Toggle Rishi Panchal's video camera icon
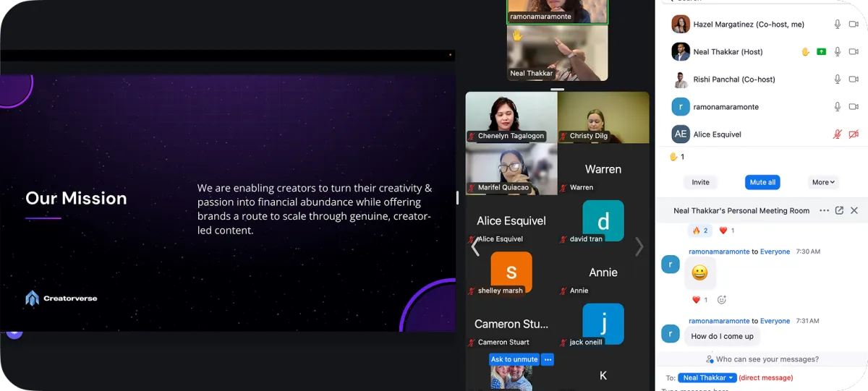 coord(854,80)
